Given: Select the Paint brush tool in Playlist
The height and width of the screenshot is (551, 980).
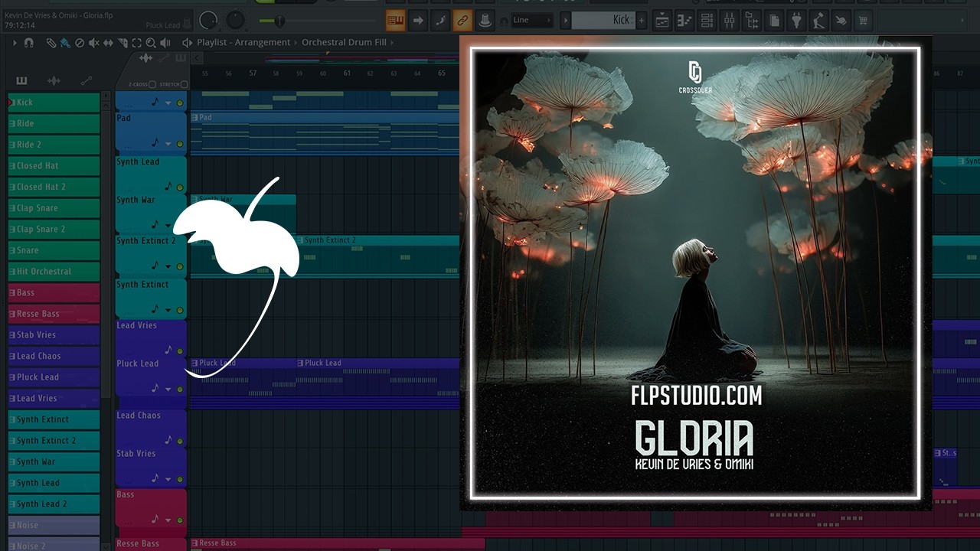Looking at the screenshot, I should pos(65,43).
